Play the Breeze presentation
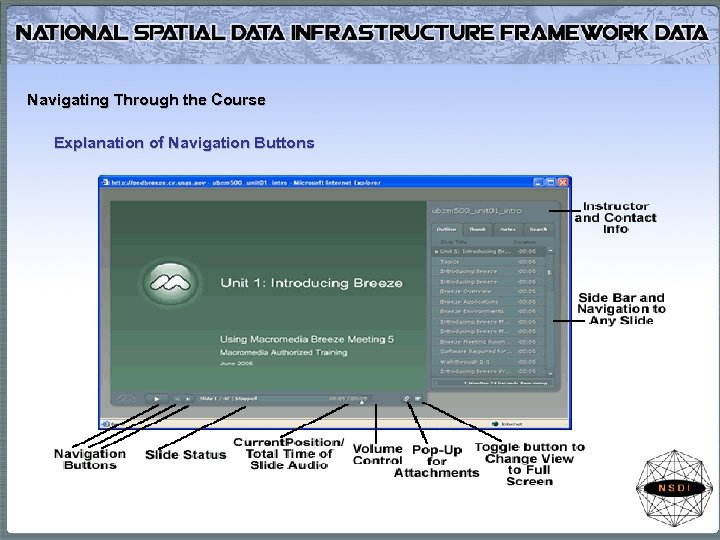 157,399
